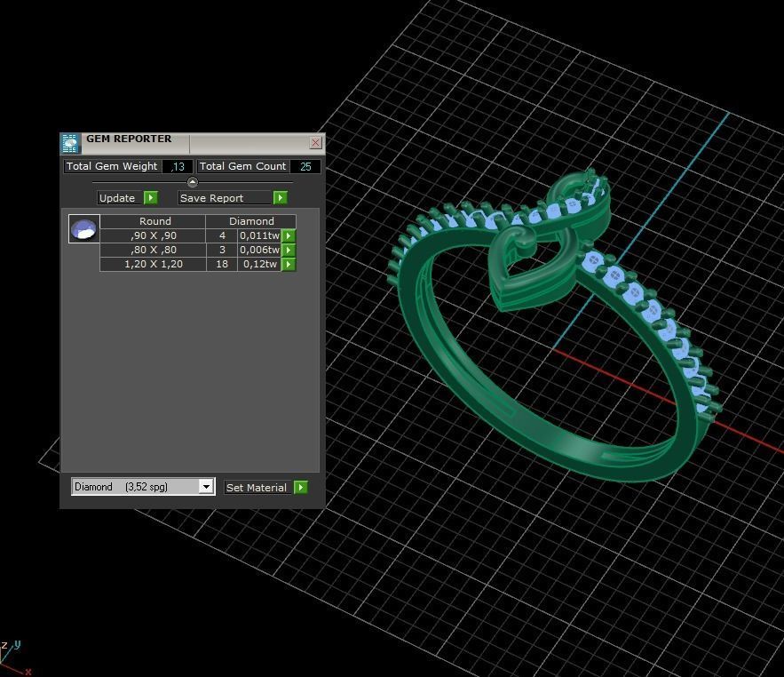Open the Diamond (3,52 spg) material dropdown
This screenshot has width=784, height=677.
coord(205,486)
